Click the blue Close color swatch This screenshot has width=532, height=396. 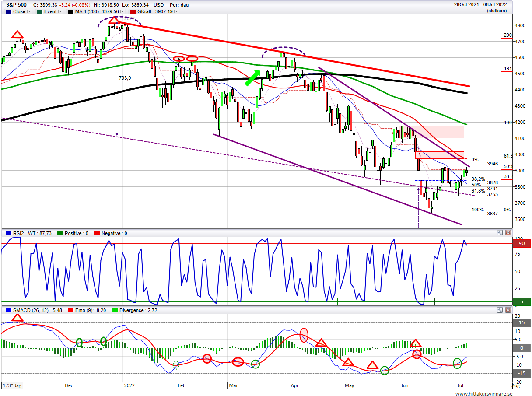8,12
